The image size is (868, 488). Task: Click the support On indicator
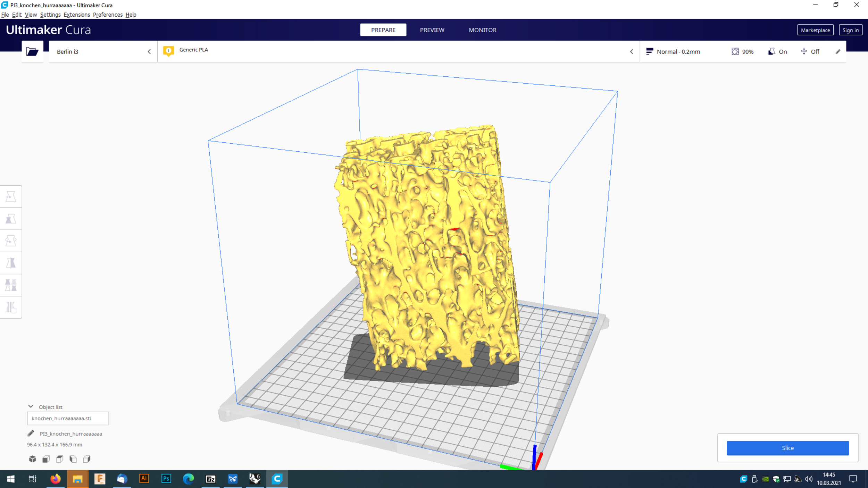click(x=778, y=52)
